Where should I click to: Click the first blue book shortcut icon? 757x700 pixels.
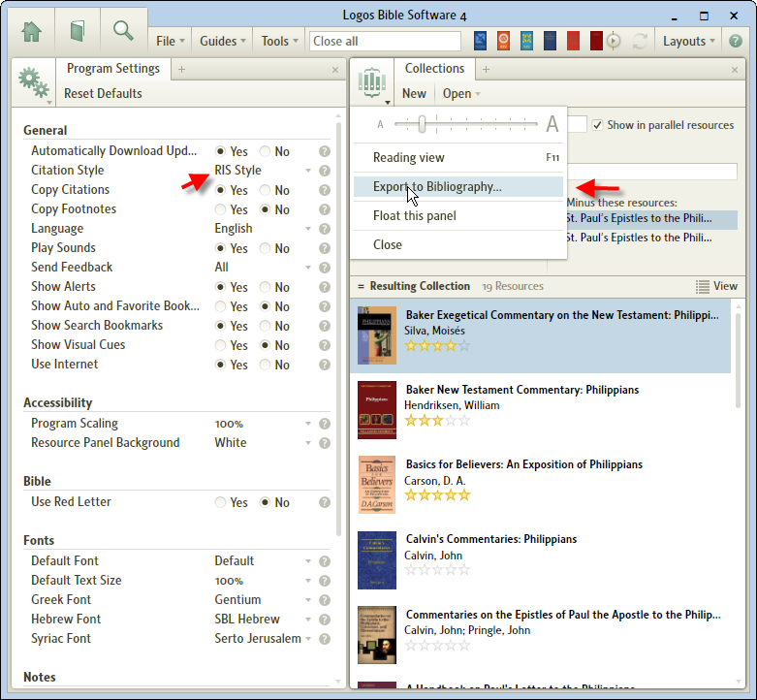point(480,41)
